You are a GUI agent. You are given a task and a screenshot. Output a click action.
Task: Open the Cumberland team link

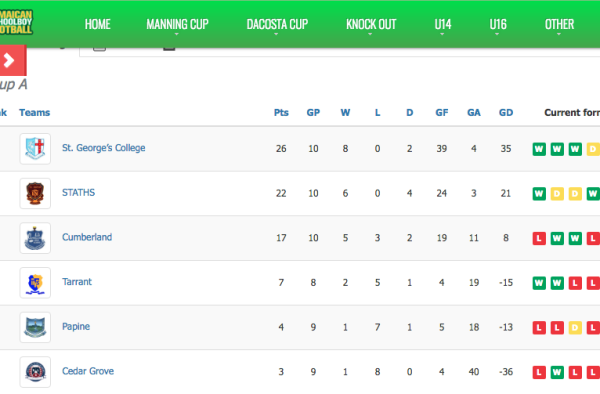coord(87,237)
